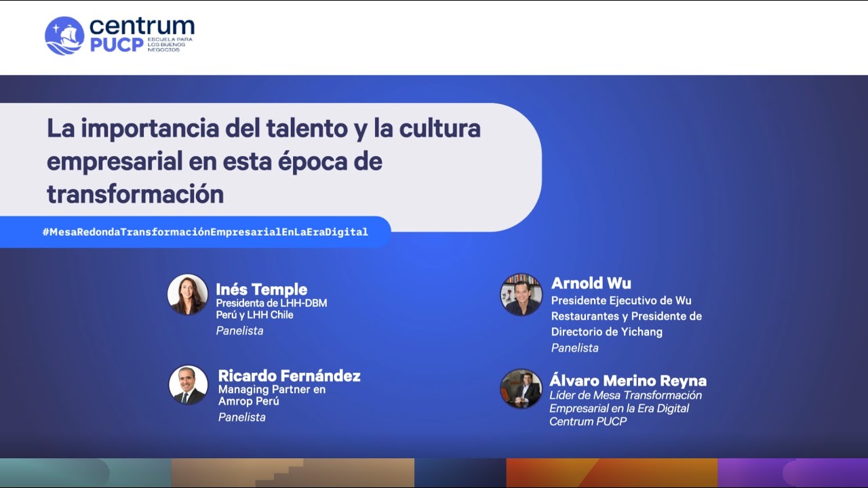Click the hashtag #MesaRedondaTransformaciónEmpresarialEnLaEraDigital
This screenshot has width=868, height=488.
(205, 232)
